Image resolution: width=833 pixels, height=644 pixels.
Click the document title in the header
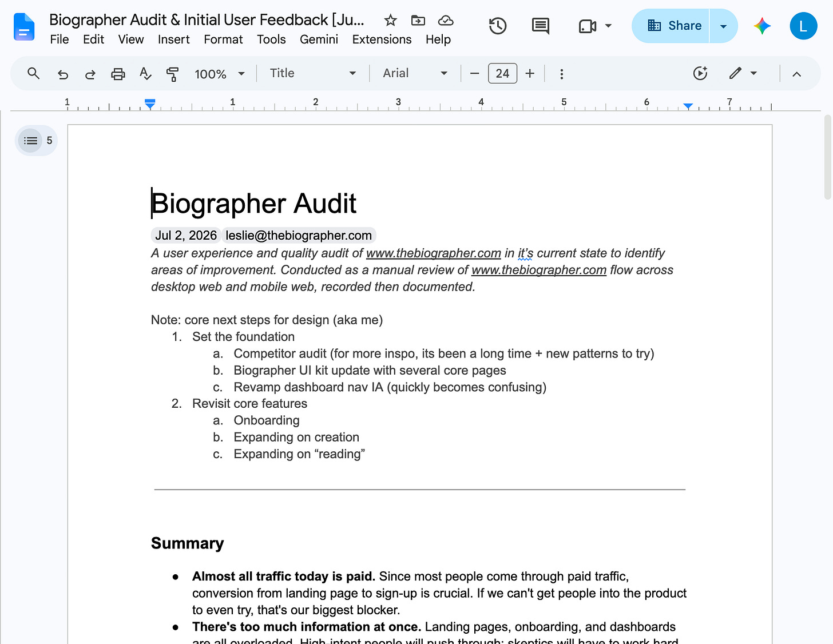point(207,20)
